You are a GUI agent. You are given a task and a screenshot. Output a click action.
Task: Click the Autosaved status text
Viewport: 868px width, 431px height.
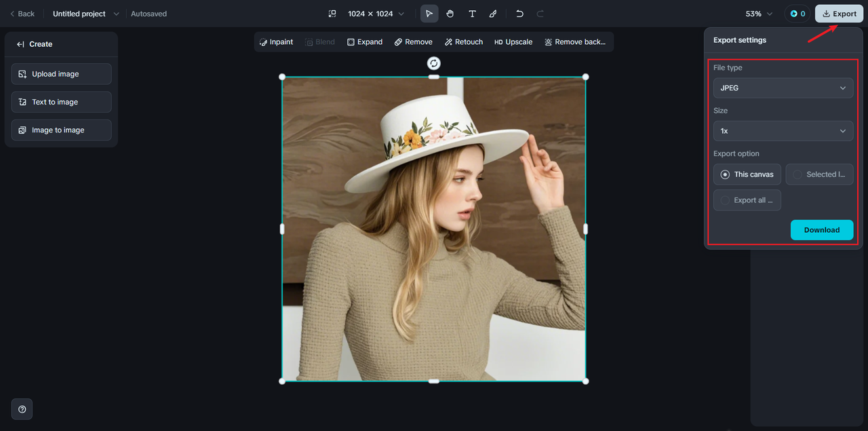pyautogui.click(x=149, y=14)
